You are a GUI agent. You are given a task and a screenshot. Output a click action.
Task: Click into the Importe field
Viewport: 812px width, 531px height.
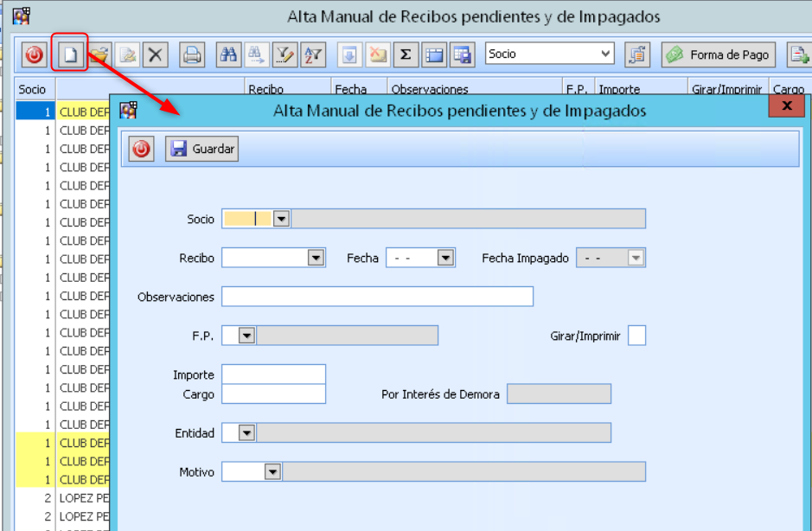[x=273, y=374]
